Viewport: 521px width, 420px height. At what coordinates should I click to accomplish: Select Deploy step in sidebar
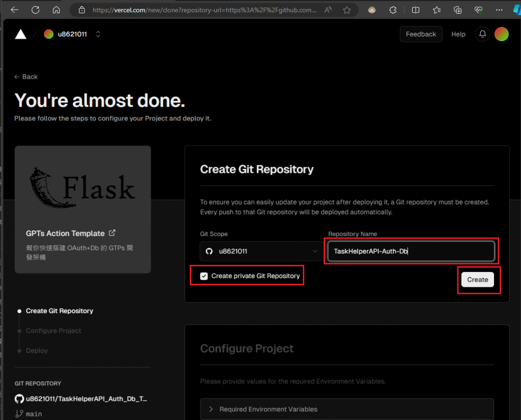pos(37,351)
